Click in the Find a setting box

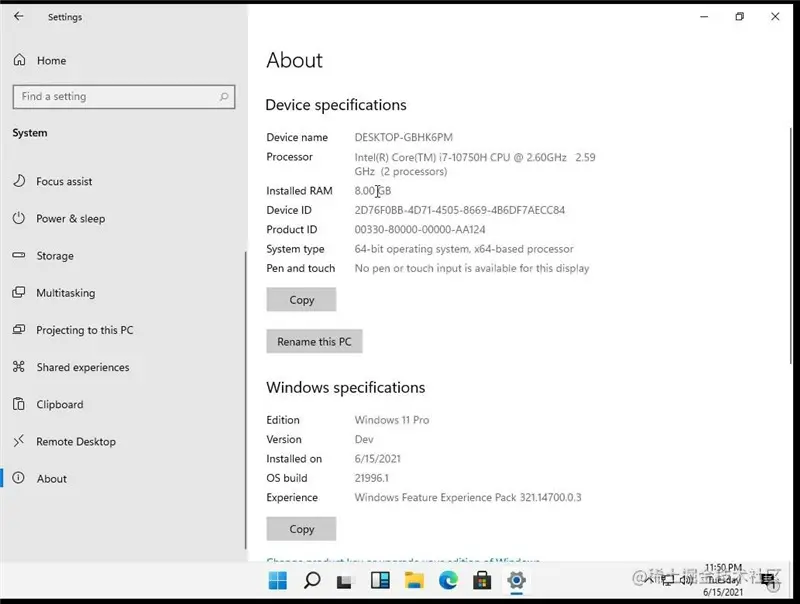[123, 96]
